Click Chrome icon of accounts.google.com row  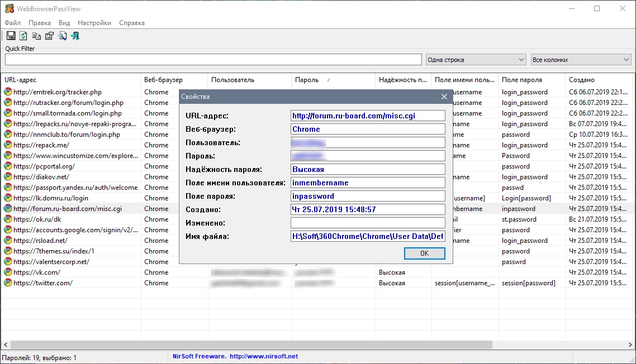[x=8, y=230]
